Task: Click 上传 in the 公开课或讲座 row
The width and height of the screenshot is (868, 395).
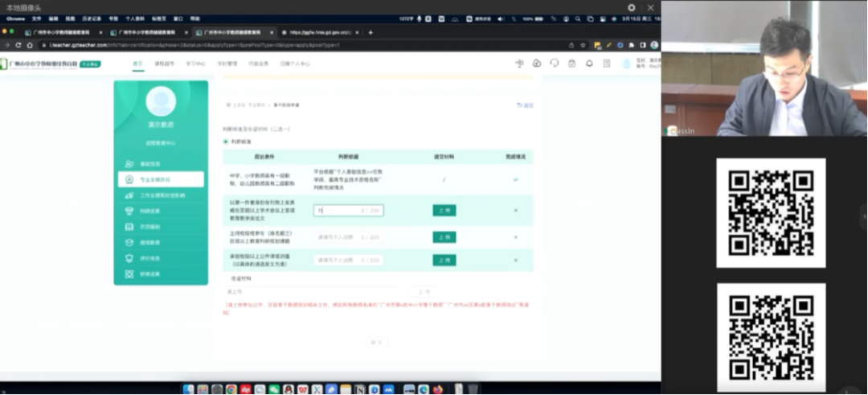Action: pos(444,260)
